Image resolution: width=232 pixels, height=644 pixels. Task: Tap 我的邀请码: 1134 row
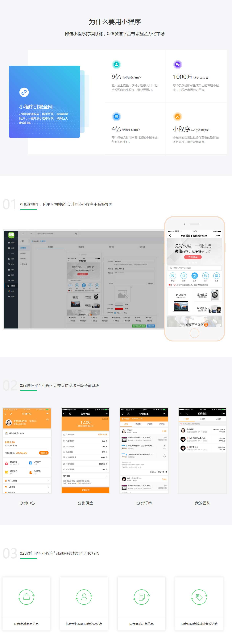[27, 433]
